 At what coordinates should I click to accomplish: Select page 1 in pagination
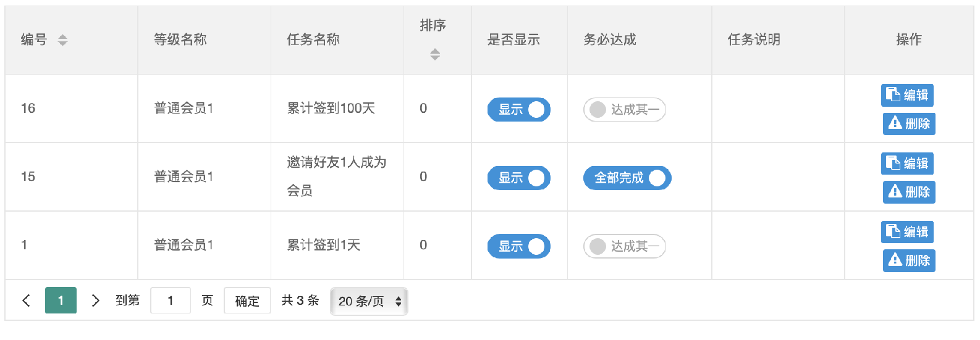pyautogui.click(x=61, y=301)
